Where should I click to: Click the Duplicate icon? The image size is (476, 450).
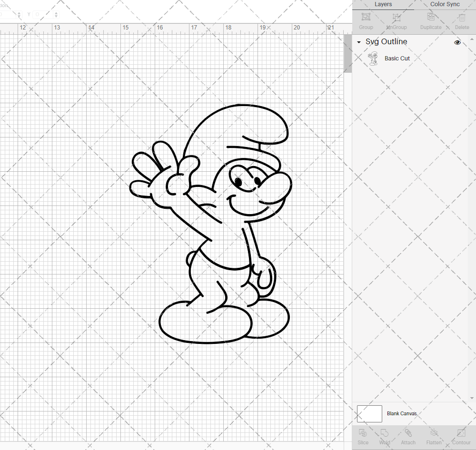(x=431, y=20)
